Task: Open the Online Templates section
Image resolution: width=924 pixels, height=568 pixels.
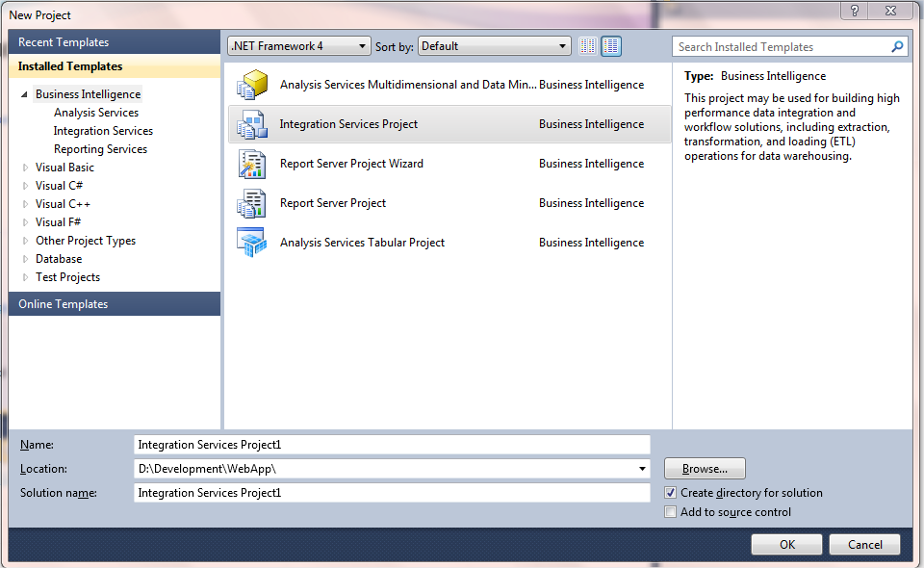Action: click(x=64, y=304)
